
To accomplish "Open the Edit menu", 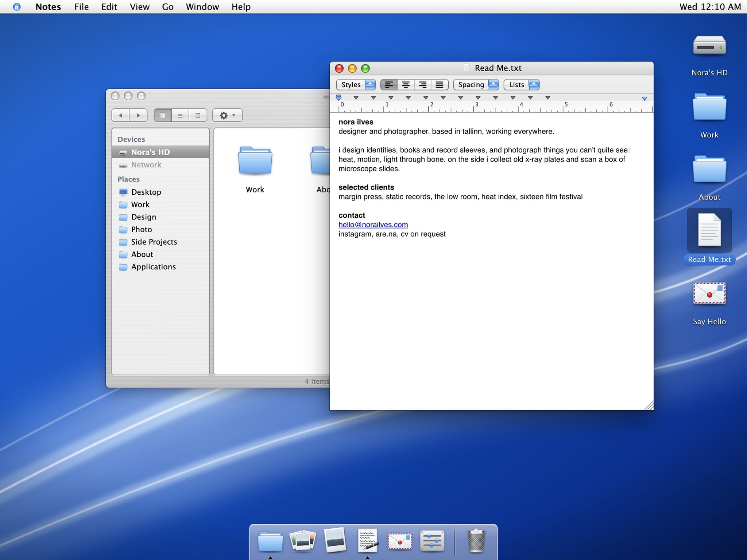I will coord(109,7).
